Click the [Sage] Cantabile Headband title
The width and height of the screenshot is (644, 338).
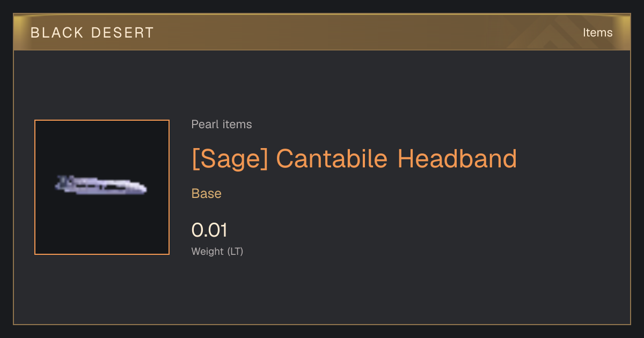coord(354,159)
